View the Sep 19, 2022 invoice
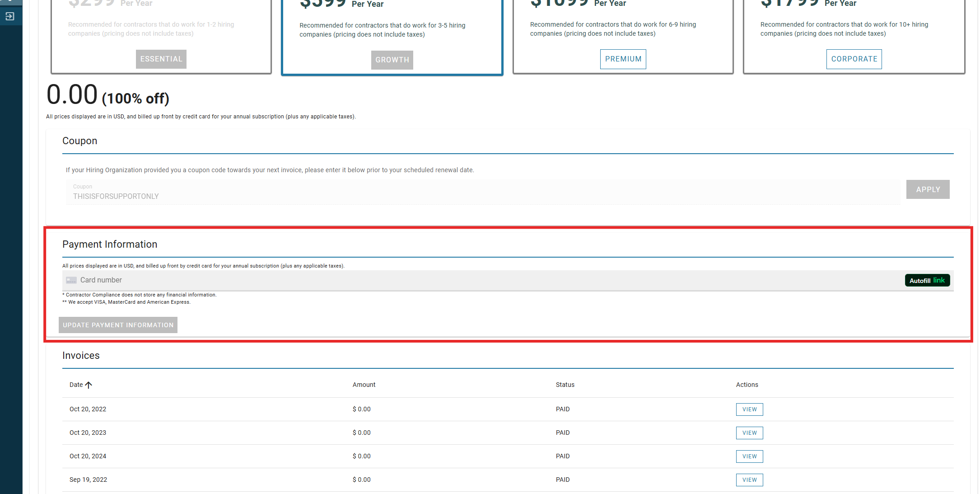Image resolution: width=980 pixels, height=494 pixels. [749, 480]
